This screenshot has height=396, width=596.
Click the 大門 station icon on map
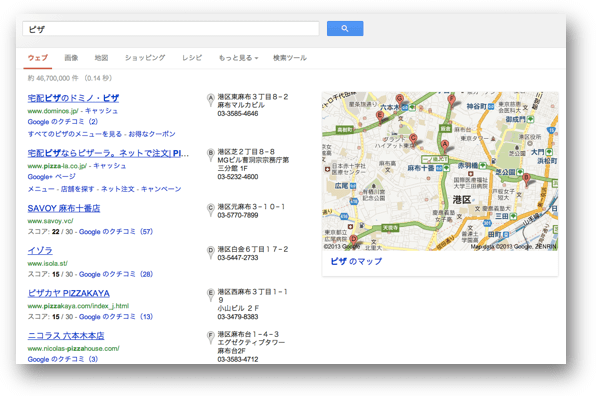coord(549,152)
